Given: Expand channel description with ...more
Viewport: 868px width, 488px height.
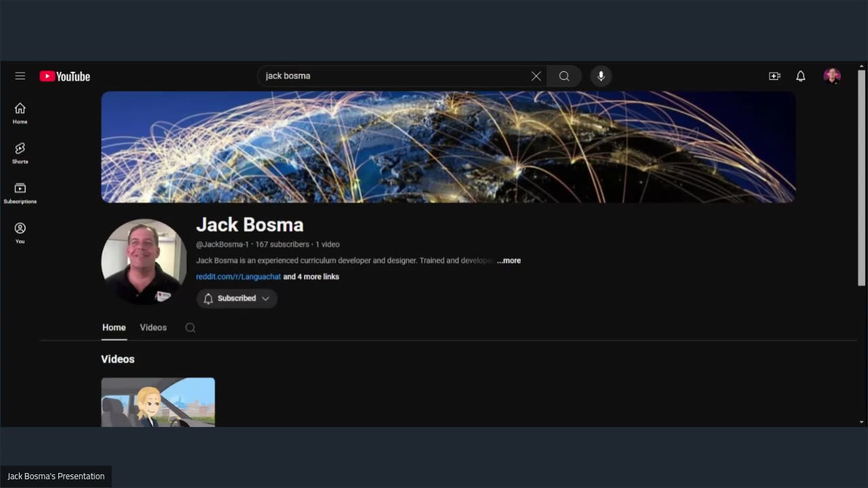Looking at the screenshot, I should tap(509, 260).
